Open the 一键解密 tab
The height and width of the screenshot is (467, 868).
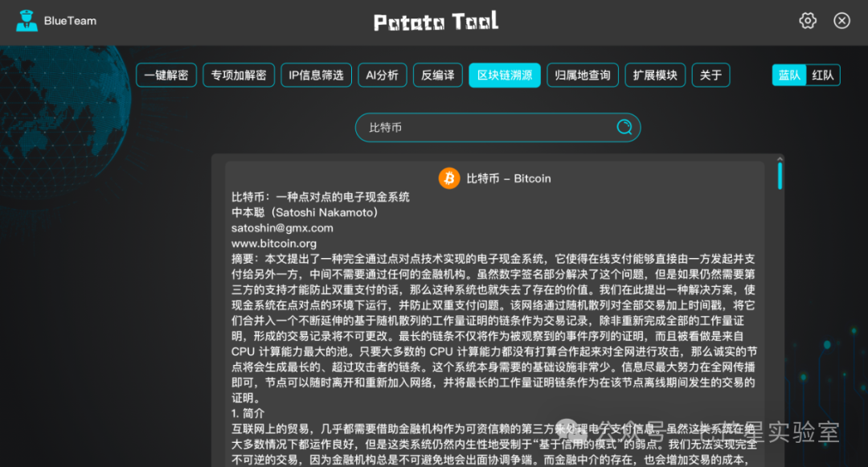(166, 76)
